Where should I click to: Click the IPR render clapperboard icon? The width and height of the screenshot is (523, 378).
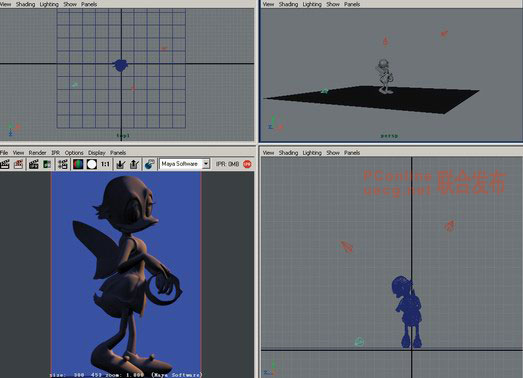tap(33, 164)
